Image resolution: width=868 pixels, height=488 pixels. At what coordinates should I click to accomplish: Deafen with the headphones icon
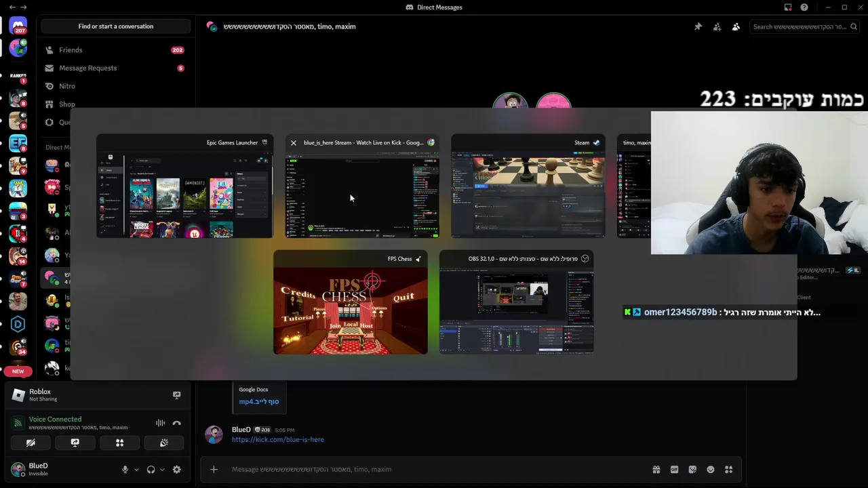[x=151, y=470]
